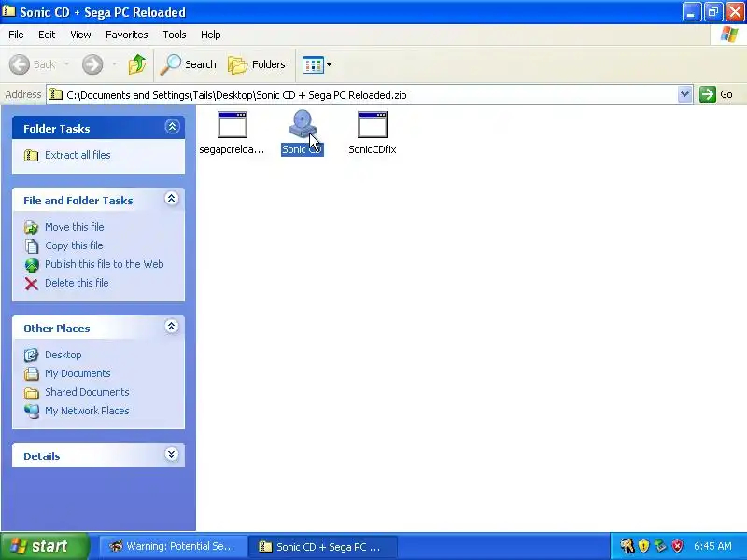Click the Start button
Screen dimensions: 747x560
[44, 546]
